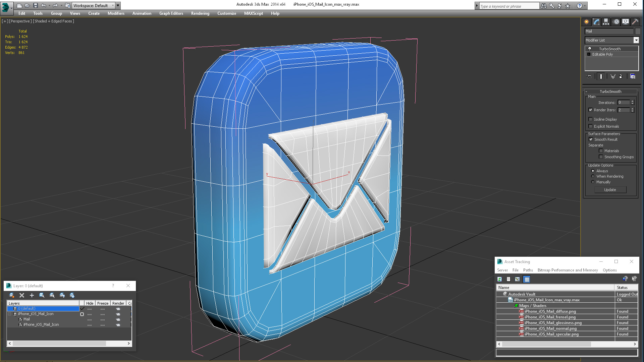Screen dimensions: 644x362
Task: Enable Isoline Display checkbox
Action: click(591, 119)
